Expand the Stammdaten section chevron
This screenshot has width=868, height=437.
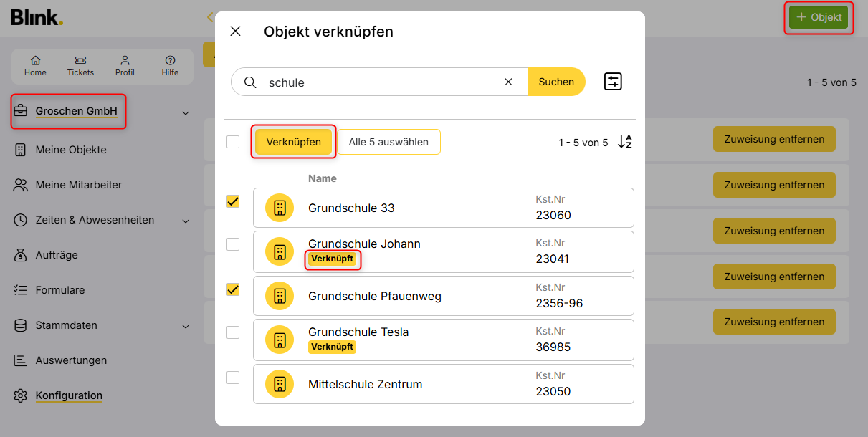186,326
